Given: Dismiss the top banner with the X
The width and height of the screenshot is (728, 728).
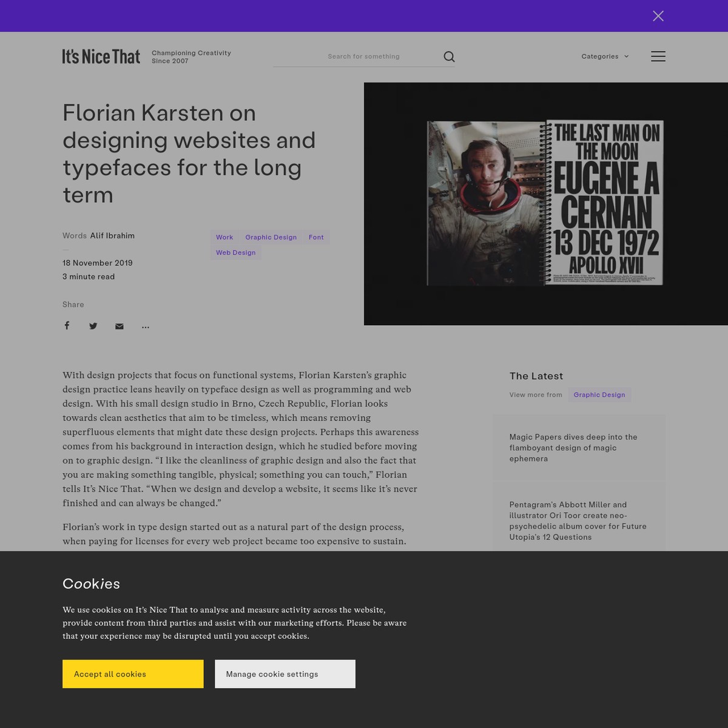Looking at the screenshot, I should point(658,16).
